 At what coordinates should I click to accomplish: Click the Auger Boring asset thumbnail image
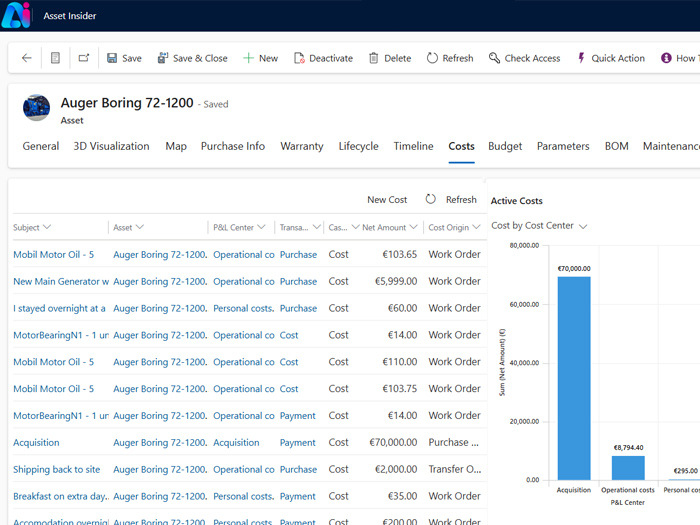point(37,108)
